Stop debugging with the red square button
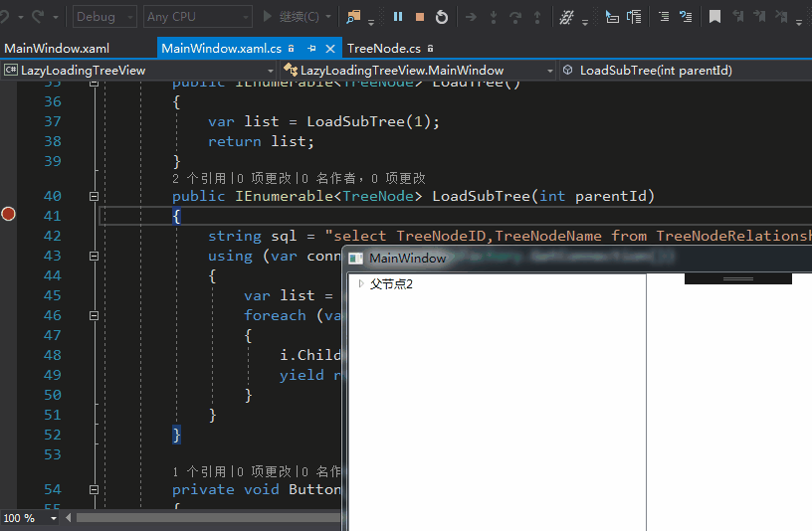This screenshot has width=812, height=531. [420, 17]
